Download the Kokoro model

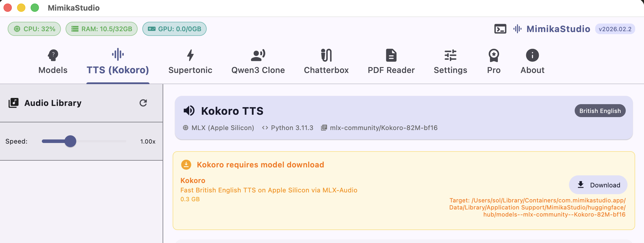(x=598, y=185)
